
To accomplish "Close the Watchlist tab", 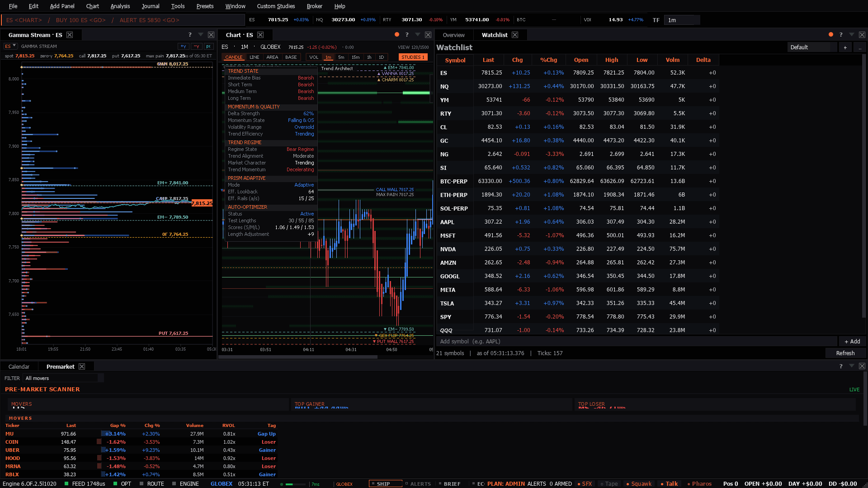I will click(515, 35).
